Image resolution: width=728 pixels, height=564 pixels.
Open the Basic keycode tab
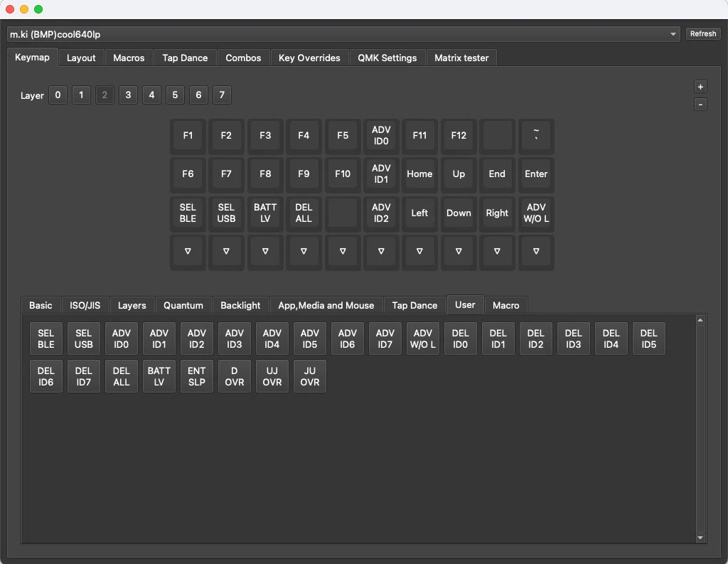click(41, 305)
